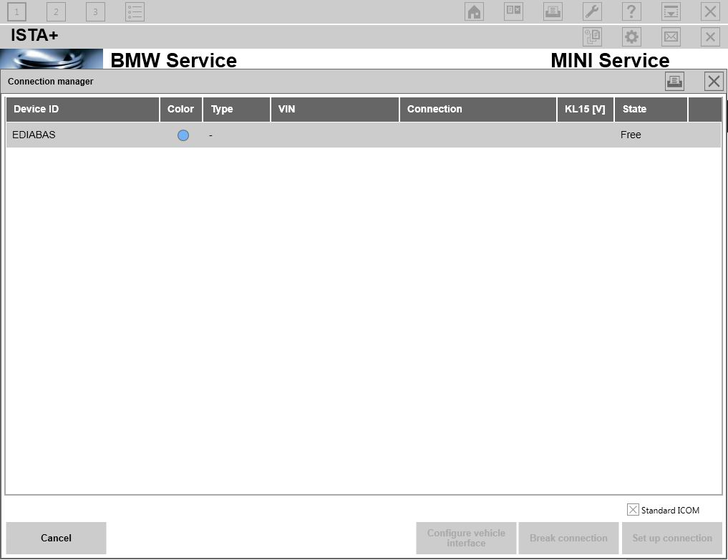Click the printer icon in top toolbar
This screenshot has width=728, height=560.
(553, 11)
